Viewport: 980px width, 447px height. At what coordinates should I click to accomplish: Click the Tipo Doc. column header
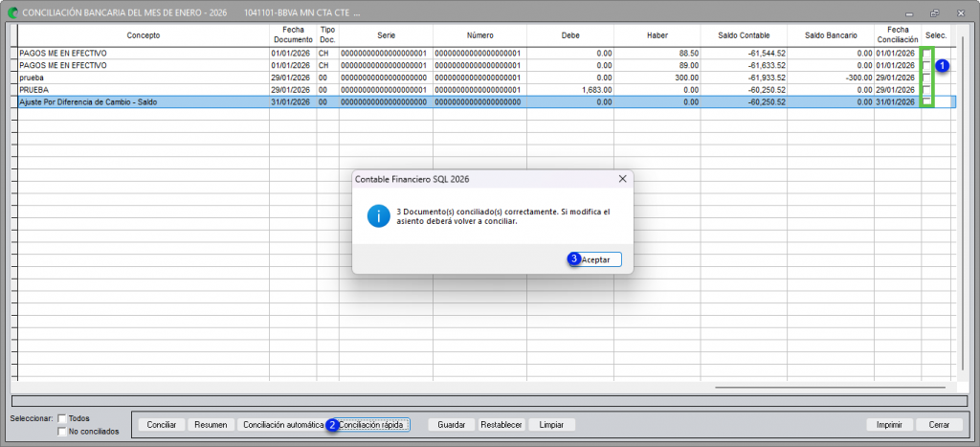(x=327, y=35)
